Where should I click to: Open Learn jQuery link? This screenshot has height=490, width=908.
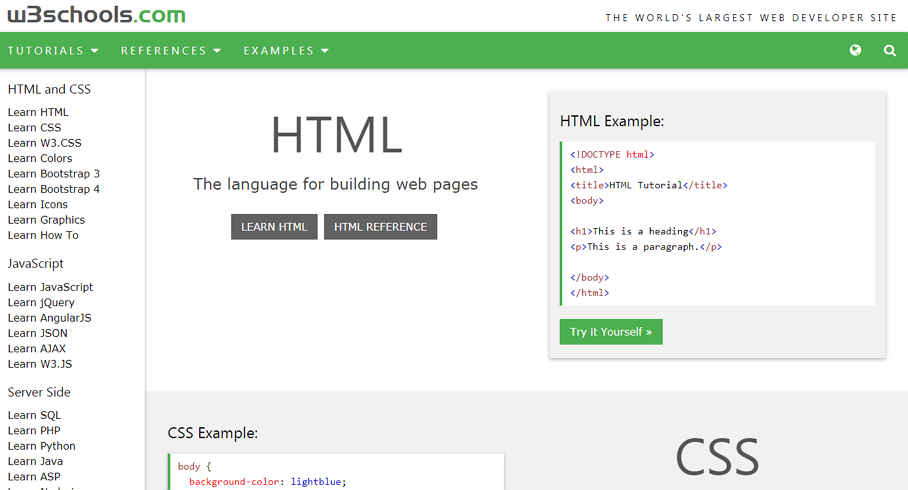[x=41, y=302]
